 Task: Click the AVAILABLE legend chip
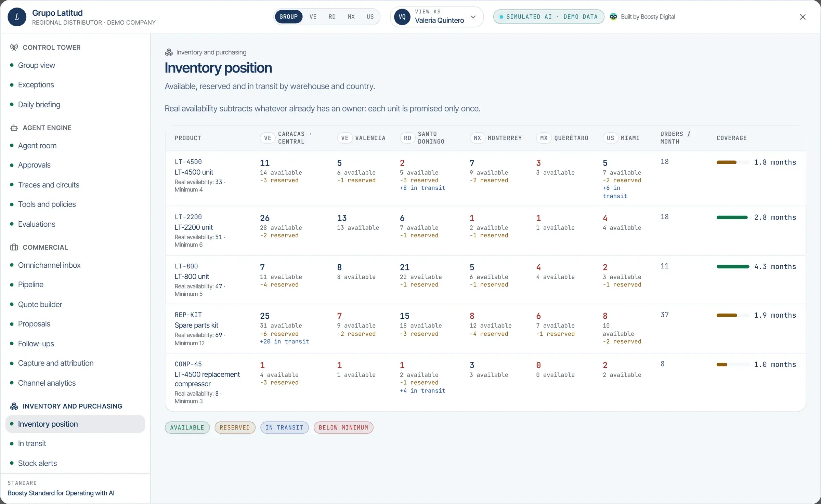click(x=187, y=428)
